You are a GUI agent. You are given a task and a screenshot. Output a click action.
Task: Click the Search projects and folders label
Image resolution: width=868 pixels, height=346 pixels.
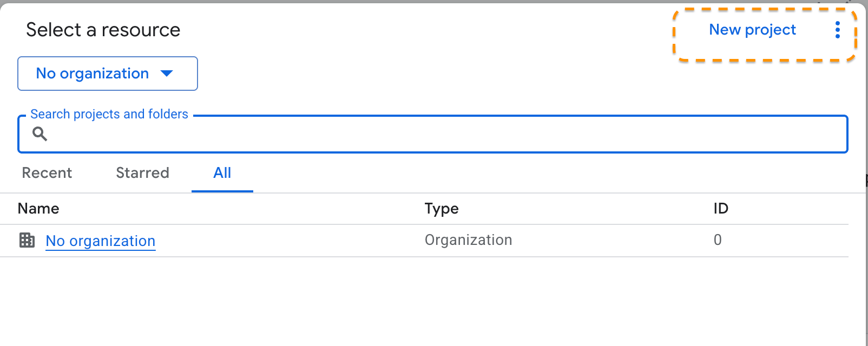[109, 114]
